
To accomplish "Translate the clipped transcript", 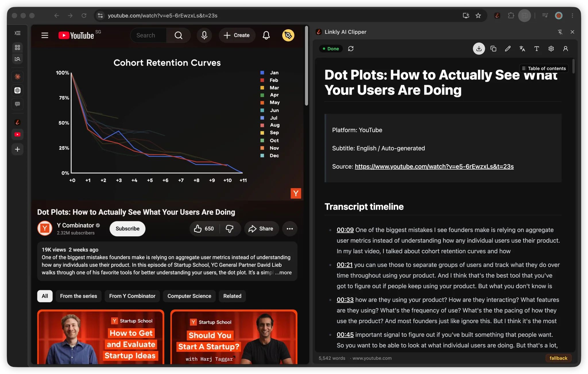I will coord(522,49).
